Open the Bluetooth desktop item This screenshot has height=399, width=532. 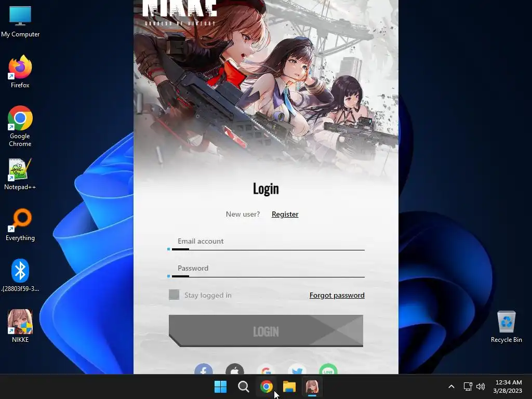click(20, 275)
